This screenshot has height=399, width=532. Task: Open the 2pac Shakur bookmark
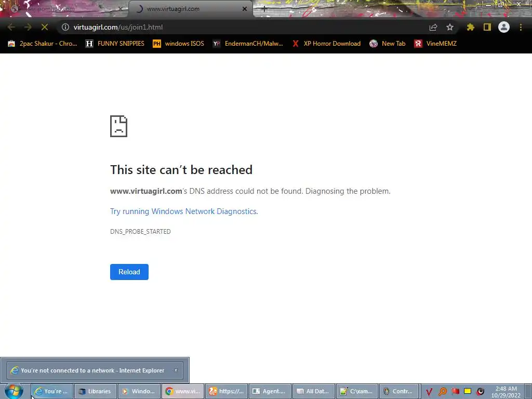point(43,44)
